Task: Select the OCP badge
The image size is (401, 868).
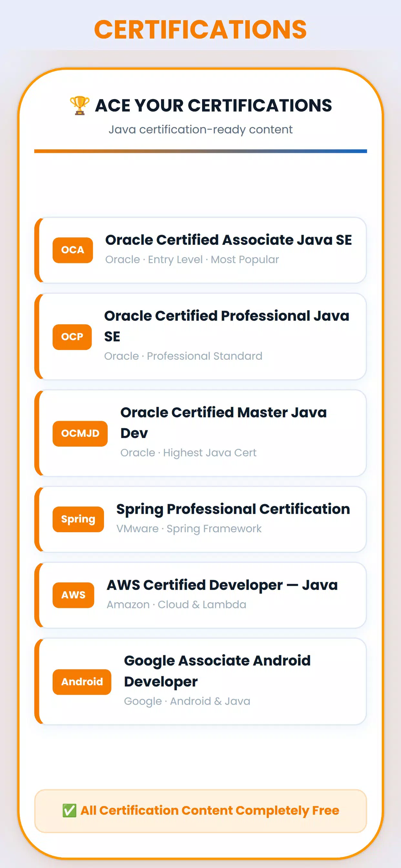Action: click(72, 337)
